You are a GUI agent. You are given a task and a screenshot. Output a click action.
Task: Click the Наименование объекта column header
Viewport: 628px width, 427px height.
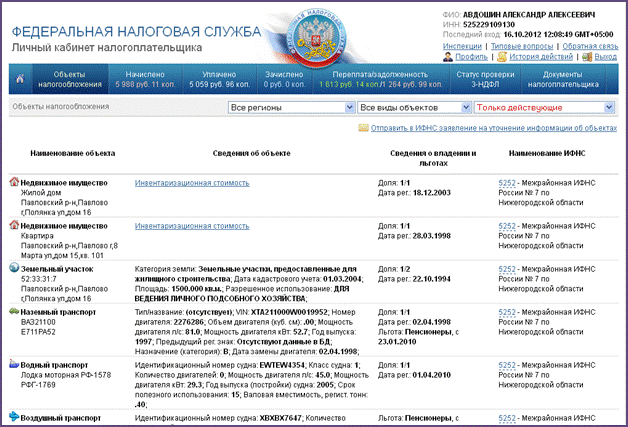(x=72, y=153)
